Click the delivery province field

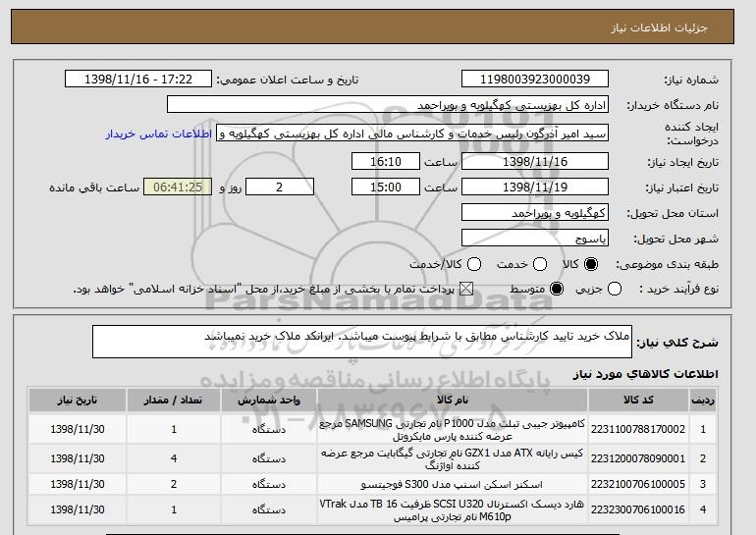coord(535,213)
